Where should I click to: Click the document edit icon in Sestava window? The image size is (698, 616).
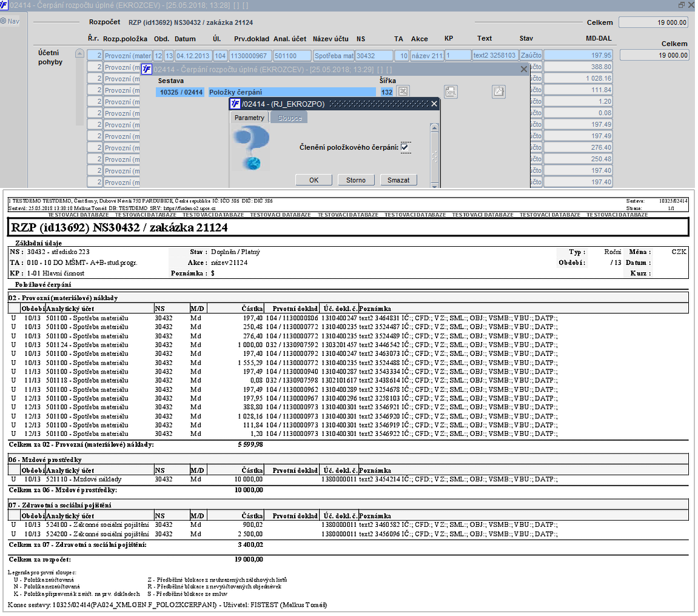pos(498,92)
